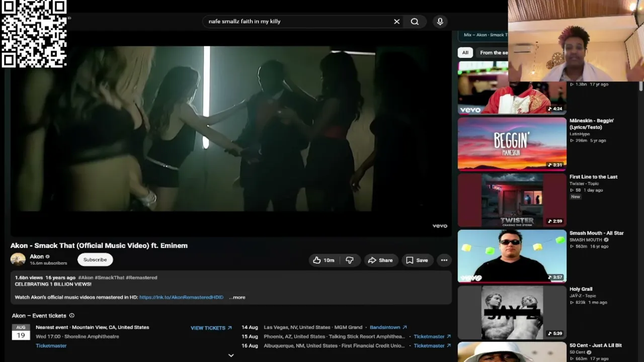This screenshot has width=644, height=362.
Task: Click the VIEW TICKETS link
Action: (x=211, y=328)
